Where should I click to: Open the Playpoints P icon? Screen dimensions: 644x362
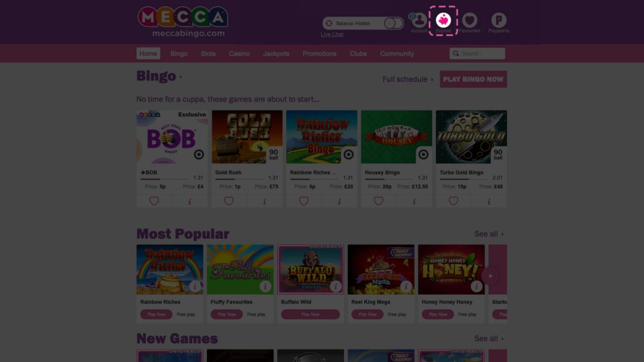coord(498,20)
